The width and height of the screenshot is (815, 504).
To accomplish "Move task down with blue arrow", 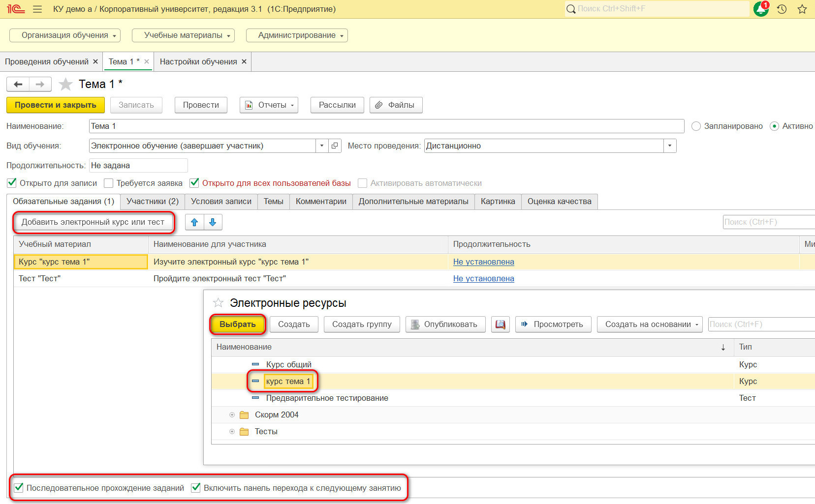I will click(x=213, y=222).
